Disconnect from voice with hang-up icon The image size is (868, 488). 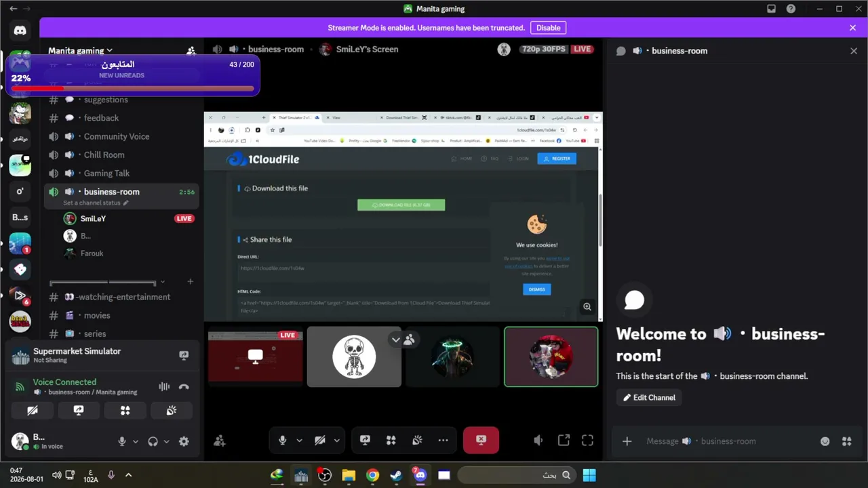(184, 387)
